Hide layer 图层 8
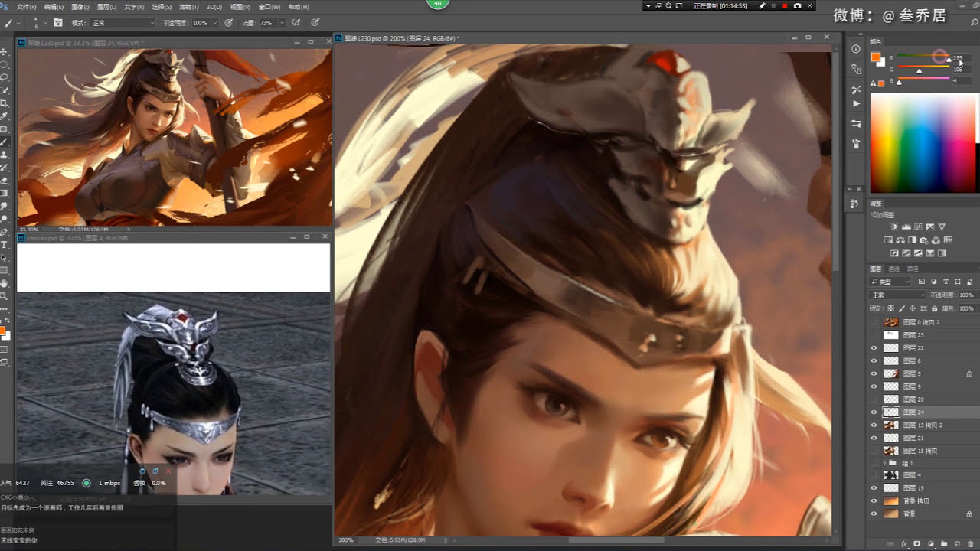980x551 pixels. point(874,360)
